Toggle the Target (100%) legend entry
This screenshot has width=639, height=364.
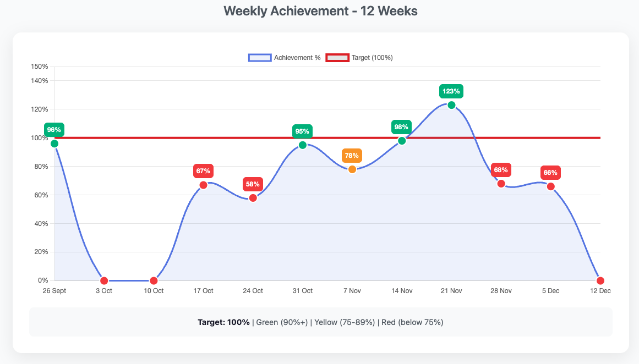click(361, 57)
